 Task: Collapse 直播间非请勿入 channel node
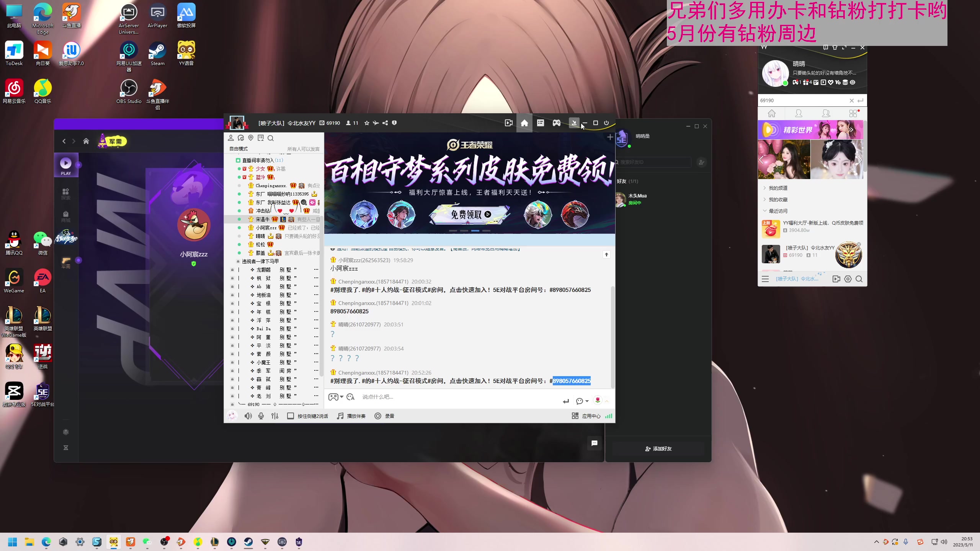[238, 160]
